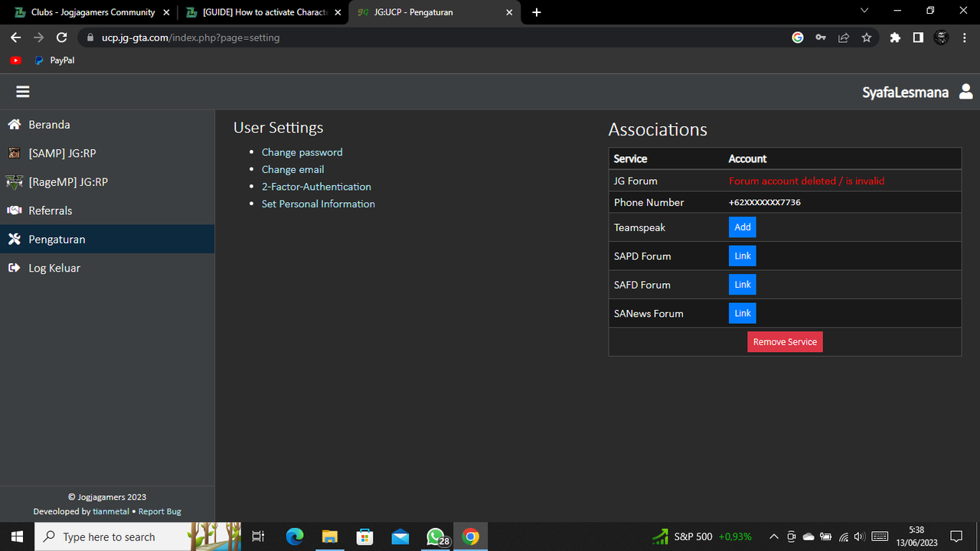This screenshot has height=551, width=980.
Task: Open the Change email link
Action: point(293,169)
